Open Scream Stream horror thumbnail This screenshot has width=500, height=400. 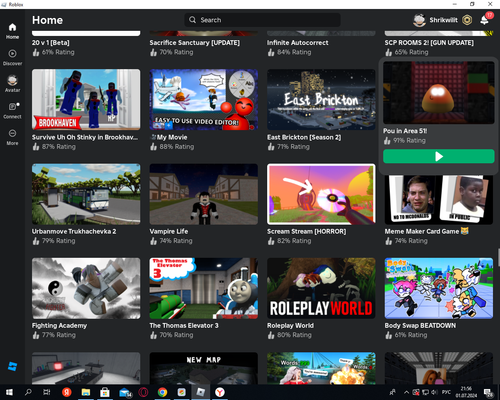click(321, 194)
